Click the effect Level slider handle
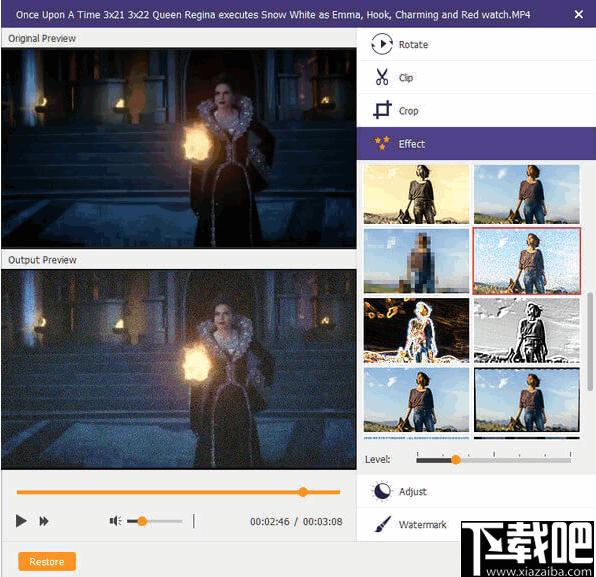The image size is (596, 577). (456, 460)
